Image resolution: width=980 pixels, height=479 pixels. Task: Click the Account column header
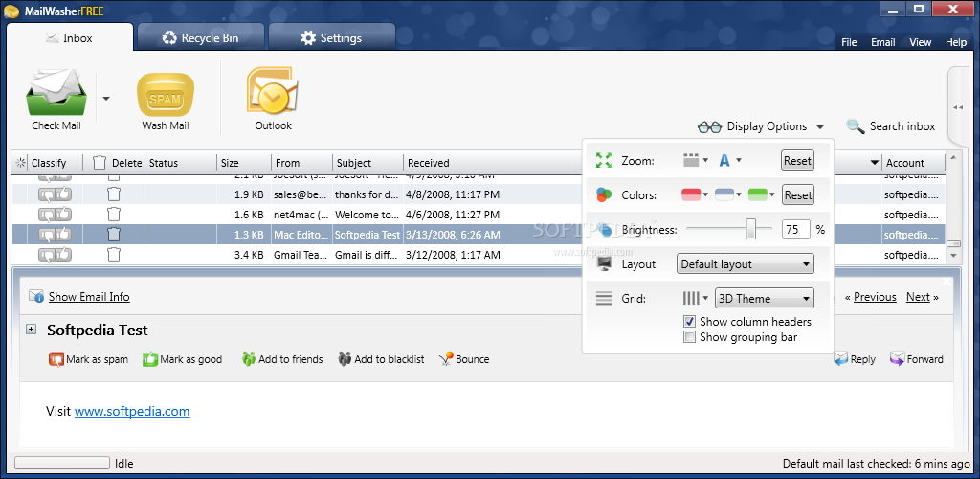[x=912, y=163]
